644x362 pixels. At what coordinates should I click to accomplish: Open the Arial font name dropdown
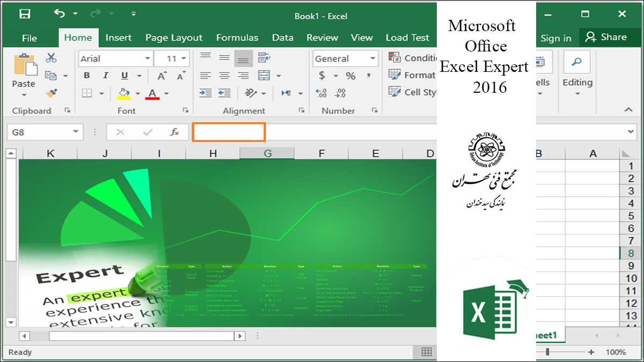click(148, 58)
